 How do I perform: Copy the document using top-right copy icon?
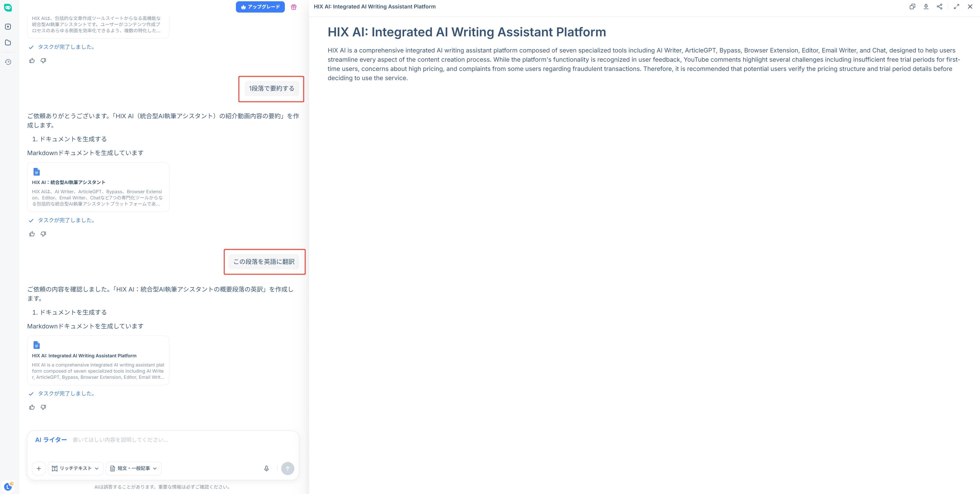click(x=912, y=6)
